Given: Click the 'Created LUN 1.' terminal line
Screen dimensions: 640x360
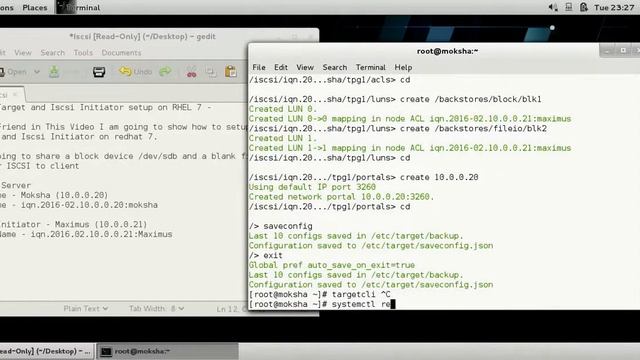Looking at the screenshot, I should pos(283,138).
